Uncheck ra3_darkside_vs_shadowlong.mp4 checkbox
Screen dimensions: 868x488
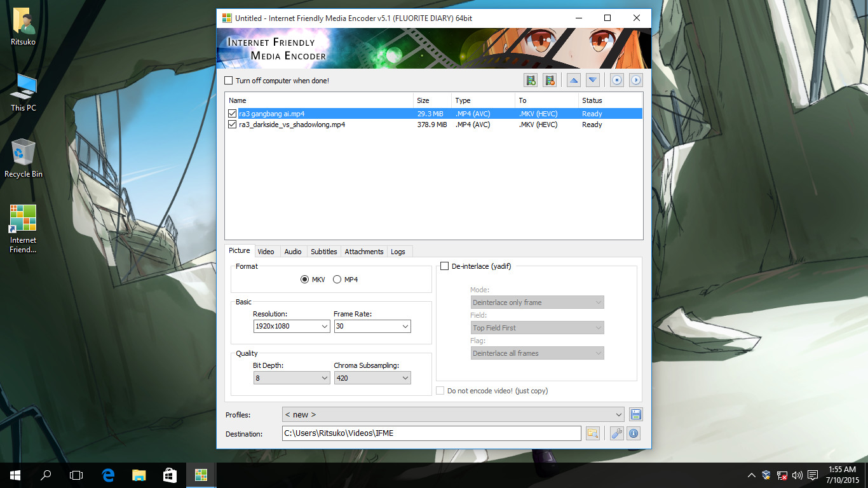pyautogui.click(x=233, y=125)
